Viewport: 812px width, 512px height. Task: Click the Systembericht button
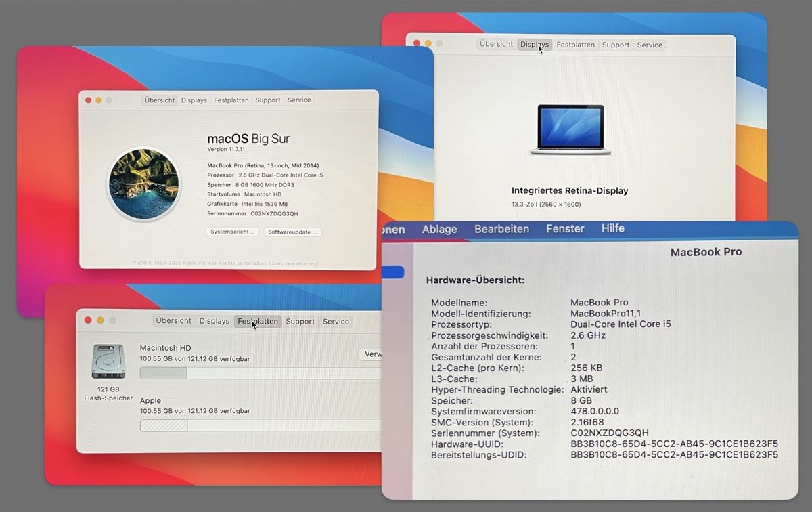click(233, 232)
